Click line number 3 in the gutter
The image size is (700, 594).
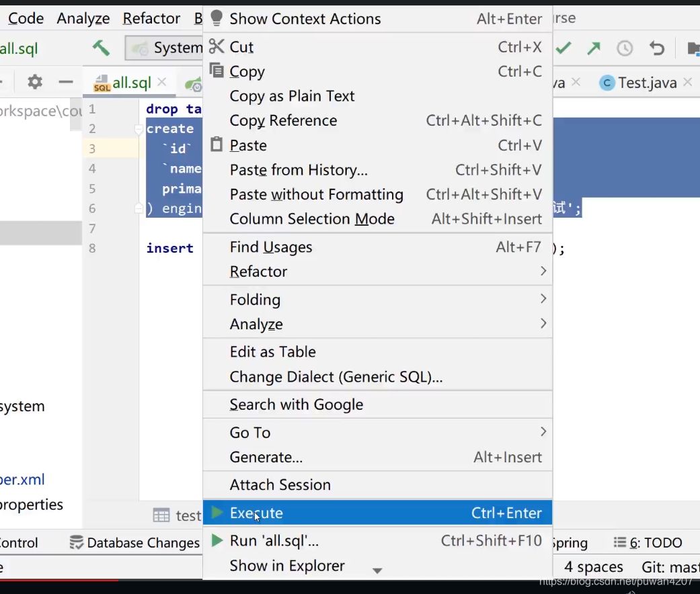pos(92,148)
